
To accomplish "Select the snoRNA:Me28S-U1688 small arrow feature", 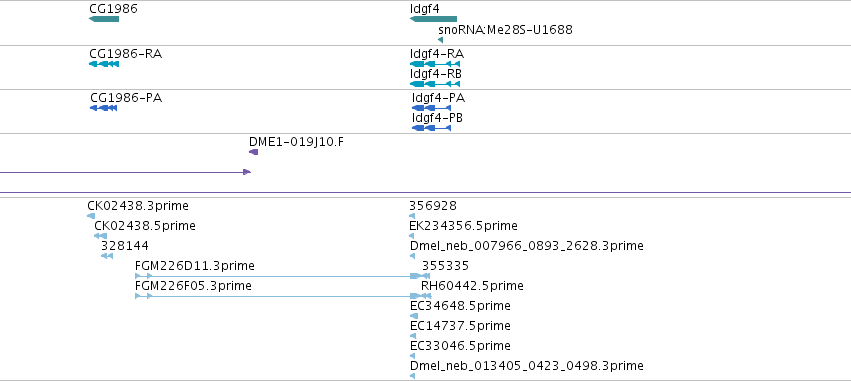I will [x=440, y=40].
